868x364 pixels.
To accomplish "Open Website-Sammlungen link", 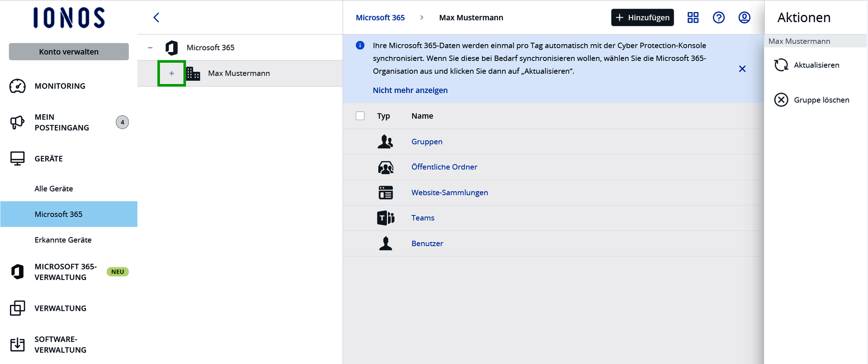I will tap(450, 193).
